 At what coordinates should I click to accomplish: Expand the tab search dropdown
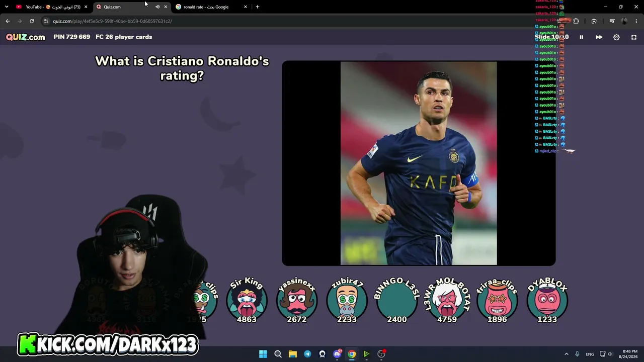pos(7,7)
